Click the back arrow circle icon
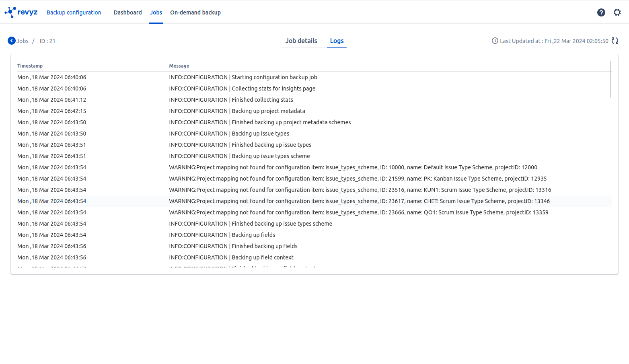Image resolution: width=629 pixels, height=364 pixels. pyautogui.click(x=12, y=41)
